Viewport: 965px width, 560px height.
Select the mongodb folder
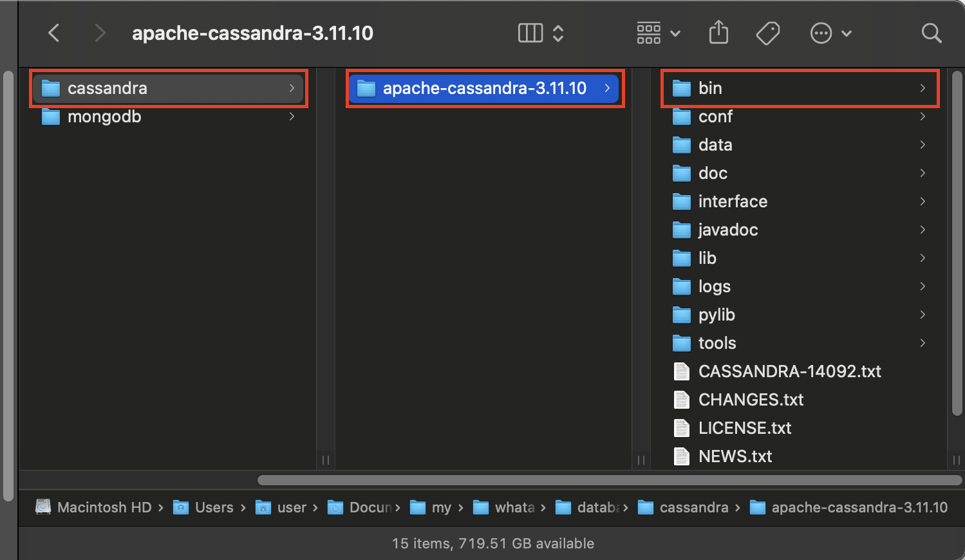coord(168,117)
